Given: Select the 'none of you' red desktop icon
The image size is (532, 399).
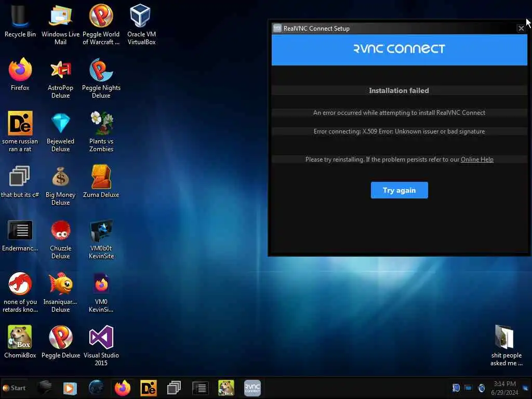Looking at the screenshot, I should 20,292.
